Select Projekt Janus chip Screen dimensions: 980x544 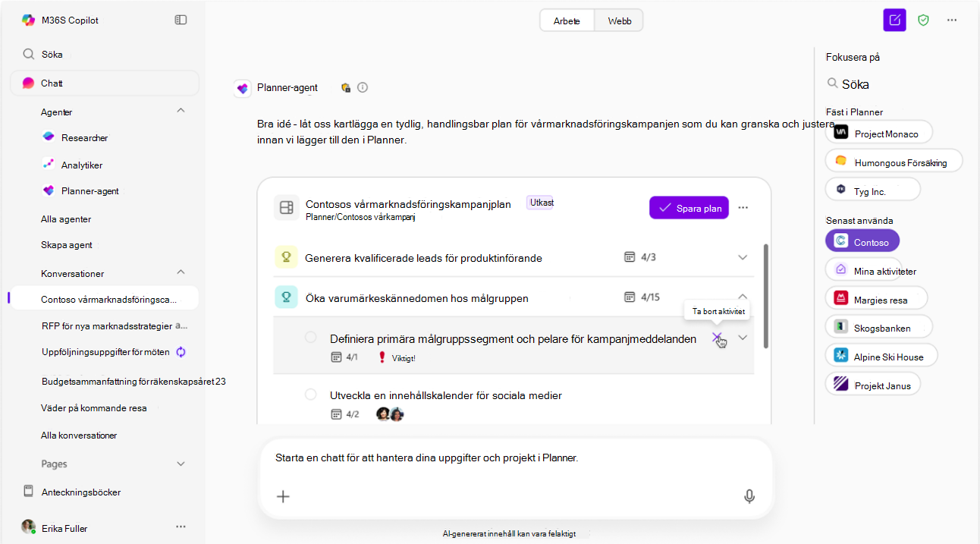tap(873, 384)
